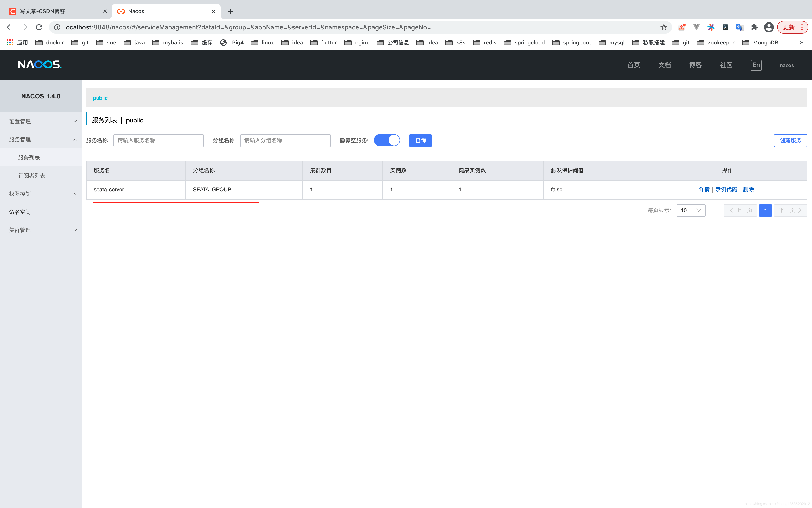Click the browser address bar URL

[x=247, y=27]
